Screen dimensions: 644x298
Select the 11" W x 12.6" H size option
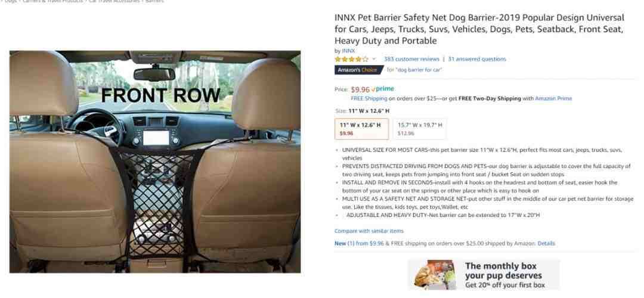pos(361,129)
